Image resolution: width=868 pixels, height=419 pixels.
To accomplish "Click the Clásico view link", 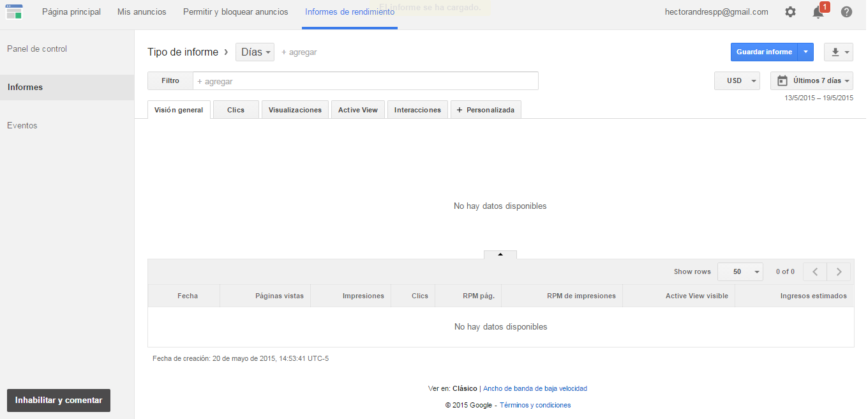I will click(x=465, y=388).
